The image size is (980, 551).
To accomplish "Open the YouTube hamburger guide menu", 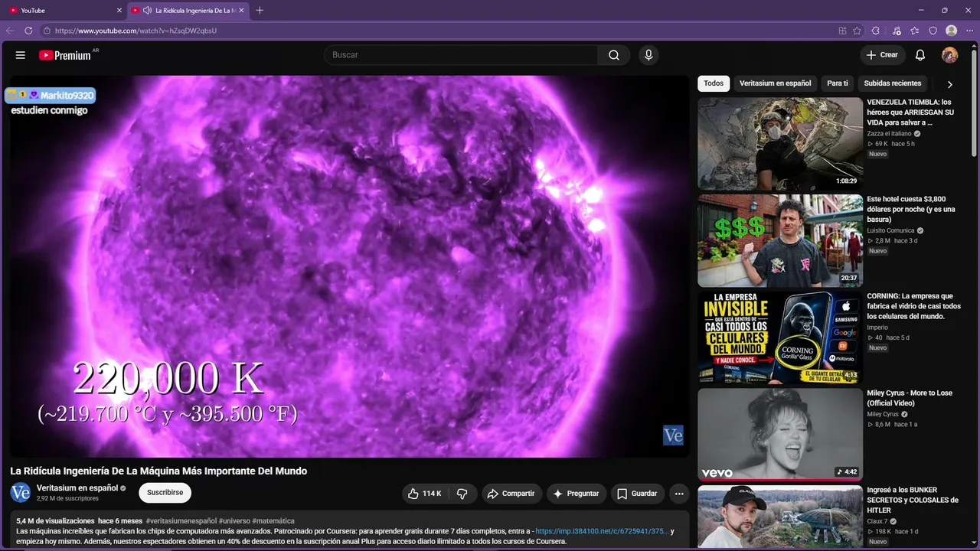I will click(x=21, y=55).
